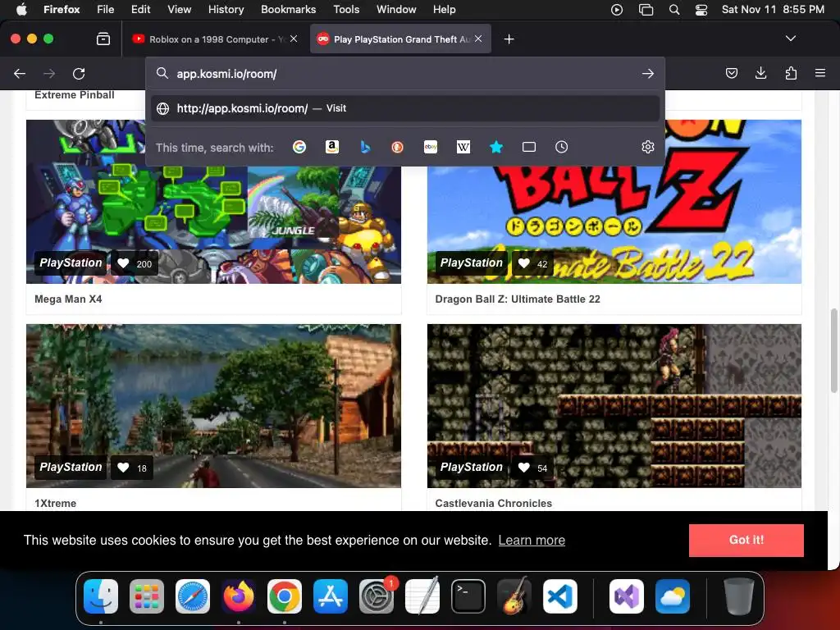Reload the page with the refresh icon
Screen dimensions: 840x630
click(x=79, y=73)
